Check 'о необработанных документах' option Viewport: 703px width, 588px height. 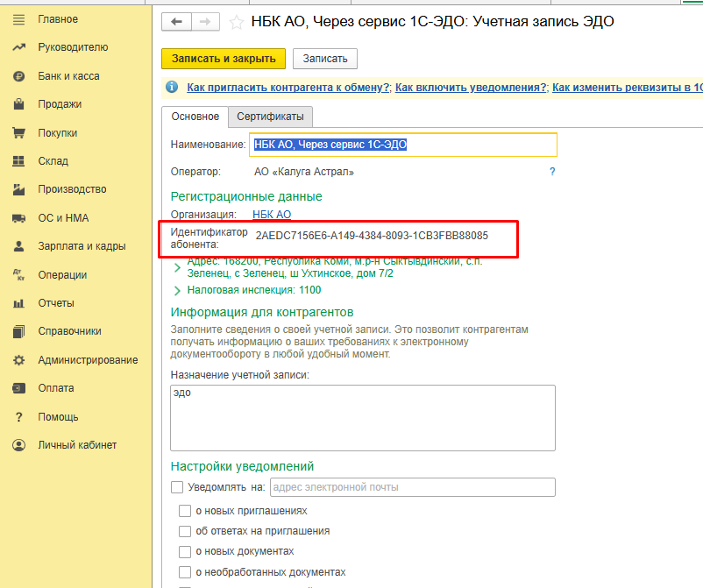click(x=185, y=572)
